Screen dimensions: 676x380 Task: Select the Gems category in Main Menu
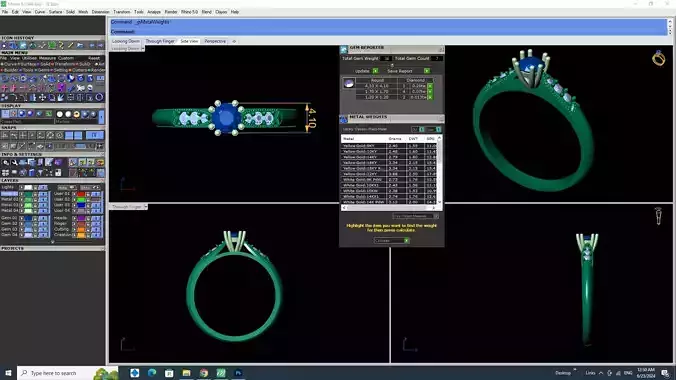pyautogui.click(x=43, y=70)
